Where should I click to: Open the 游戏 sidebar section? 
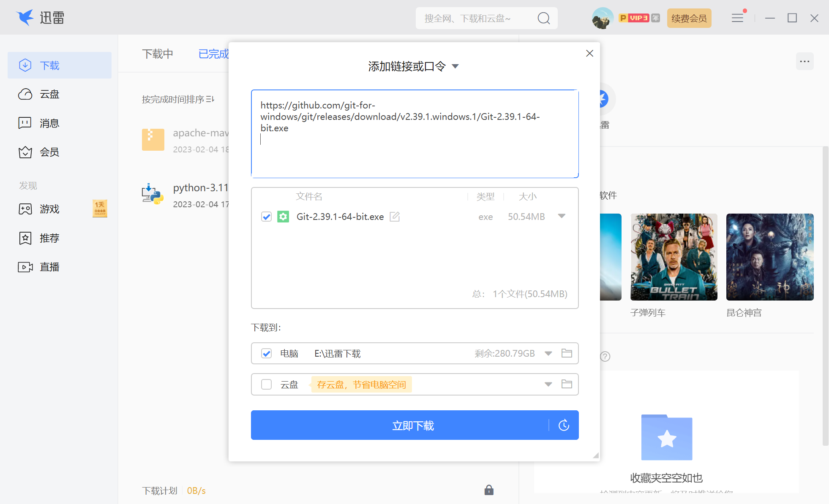click(60, 209)
